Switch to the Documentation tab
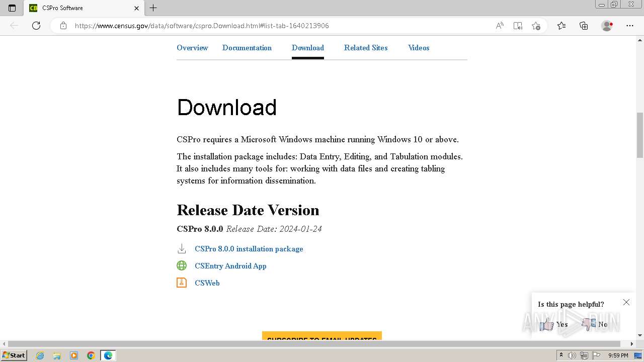644x362 pixels. click(x=247, y=48)
